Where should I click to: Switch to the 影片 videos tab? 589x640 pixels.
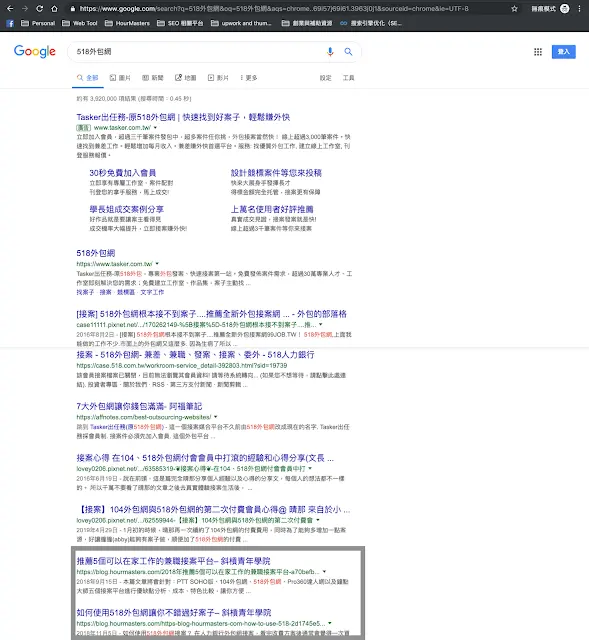tap(218, 78)
